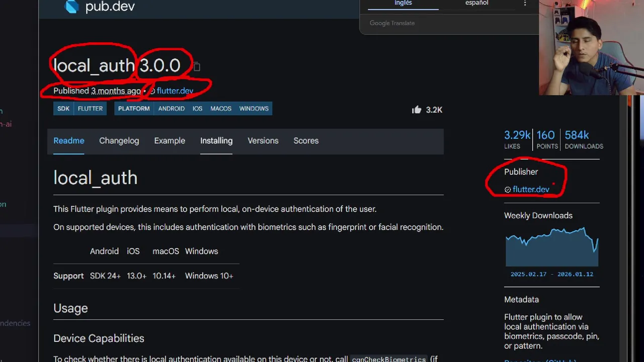Viewport: 644px width, 362px height.
Task: Click the pub.dev logo icon
Action: (72, 7)
